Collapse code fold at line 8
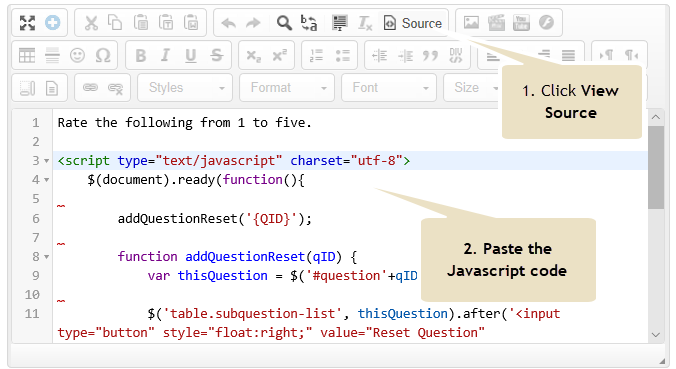The width and height of the screenshot is (676, 369). coord(47,257)
